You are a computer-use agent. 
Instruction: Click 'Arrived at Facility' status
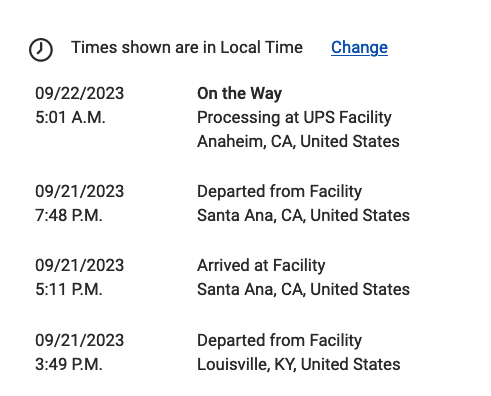(x=261, y=266)
